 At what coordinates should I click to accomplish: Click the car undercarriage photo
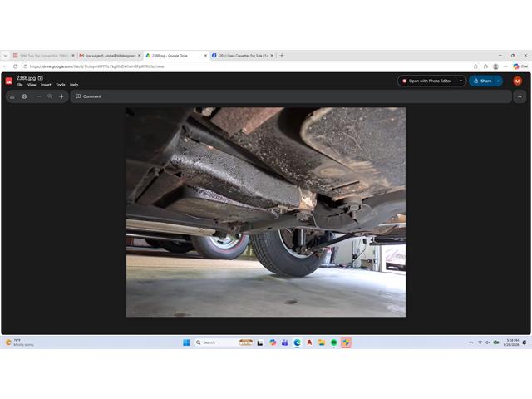(266, 212)
